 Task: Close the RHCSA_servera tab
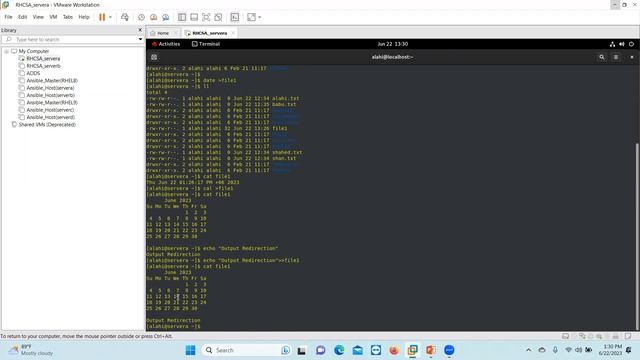coord(233,33)
